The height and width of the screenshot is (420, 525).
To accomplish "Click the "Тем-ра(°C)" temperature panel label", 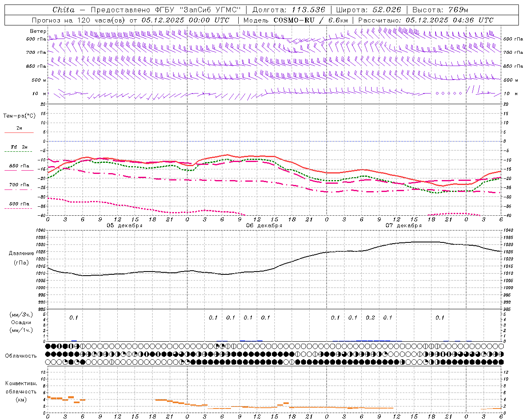I will (19, 116).
